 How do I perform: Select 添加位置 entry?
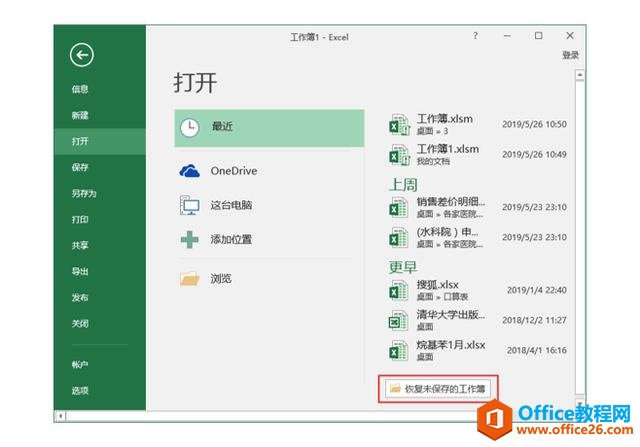point(231,239)
